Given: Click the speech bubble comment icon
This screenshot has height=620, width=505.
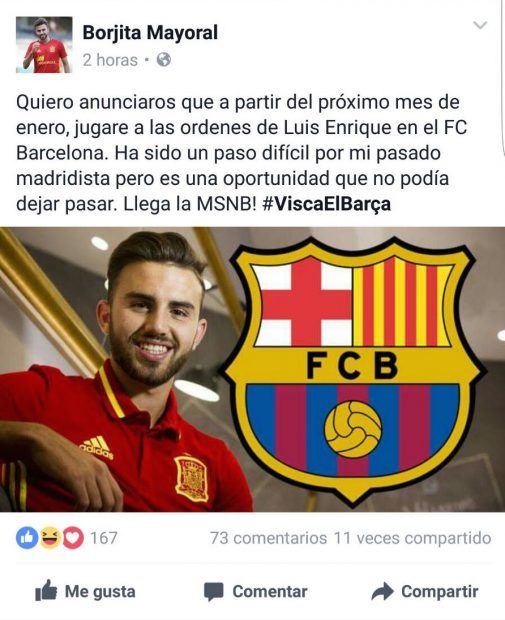Looking at the screenshot, I should [214, 592].
